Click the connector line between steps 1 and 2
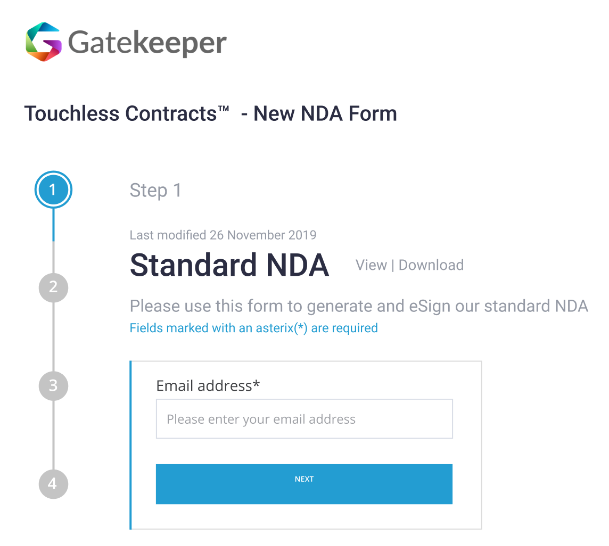This screenshot has width=609, height=546. tap(53, 241)
